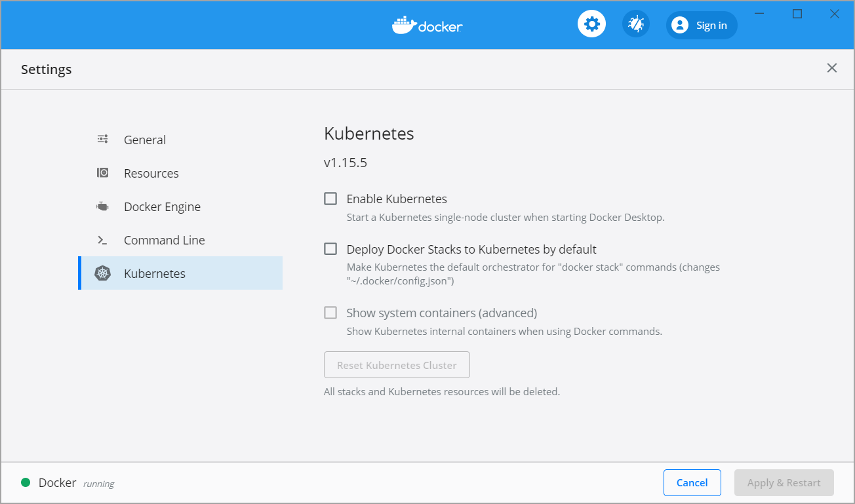Check Deploy Docker Stacks to Kubernetes by default

point(330,248)
